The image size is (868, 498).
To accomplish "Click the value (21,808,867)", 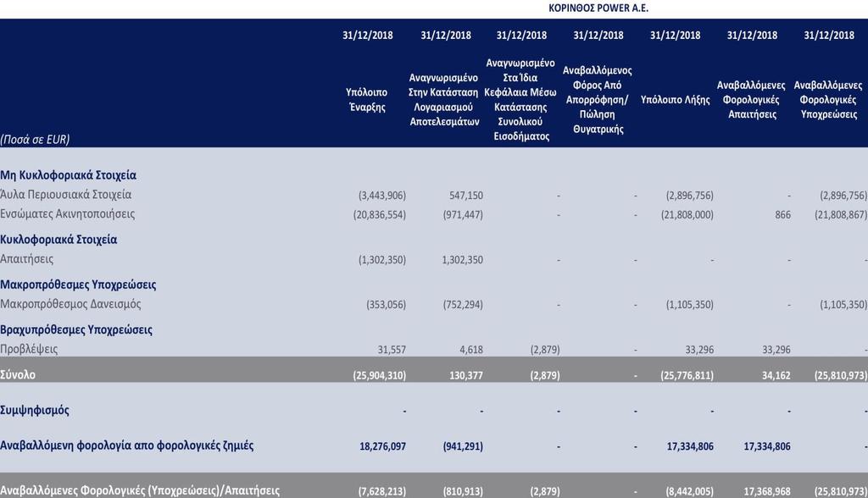I will point(841,214).
